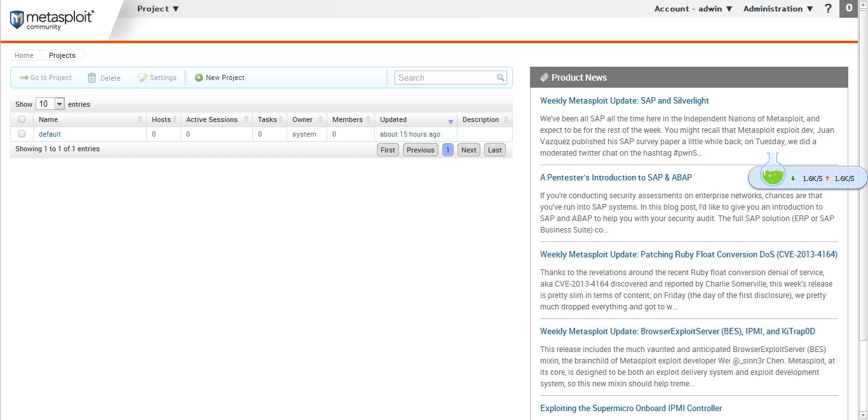Click the Go to Project arrow icon

24,78
